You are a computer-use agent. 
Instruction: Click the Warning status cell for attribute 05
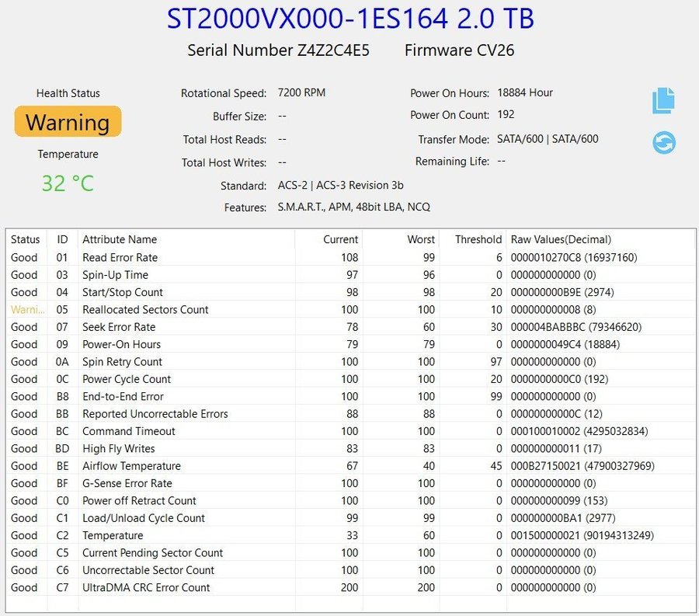27,309
